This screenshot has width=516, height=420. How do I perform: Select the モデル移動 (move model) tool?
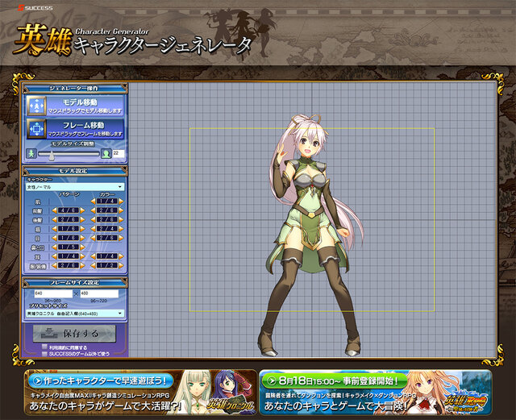click(x=75, y=106)
